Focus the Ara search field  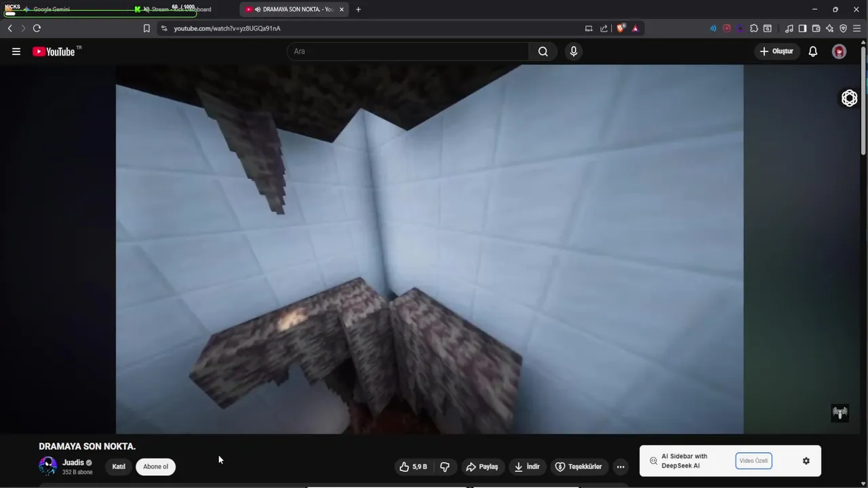(x=408, y=52)
